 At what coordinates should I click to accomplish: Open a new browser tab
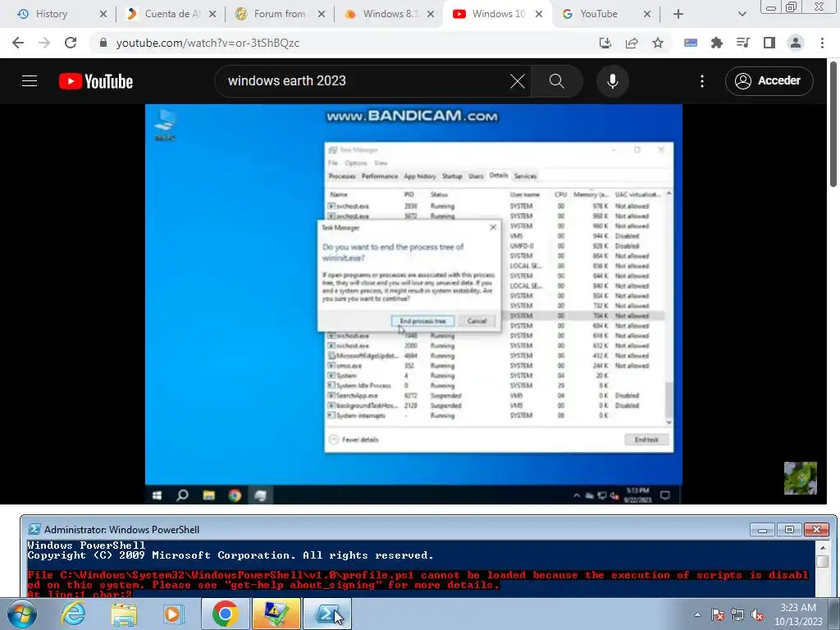678,14
